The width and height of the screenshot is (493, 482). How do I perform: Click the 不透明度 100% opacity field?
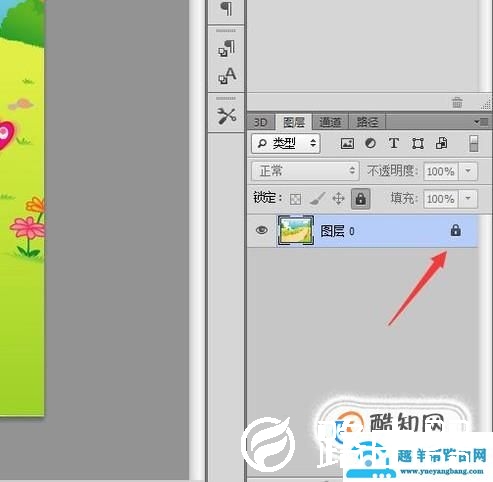point(441,171)
